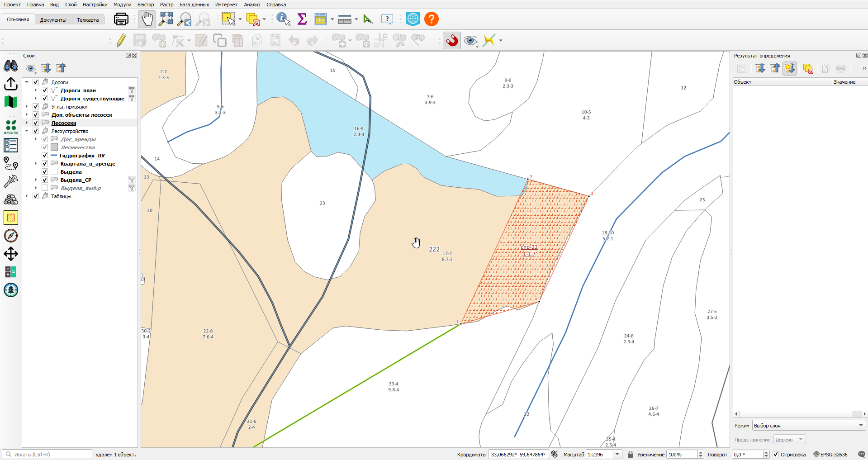868x460 pixels.
Task: Toggle visibility of Дороги group
Action: pos(36,82)
